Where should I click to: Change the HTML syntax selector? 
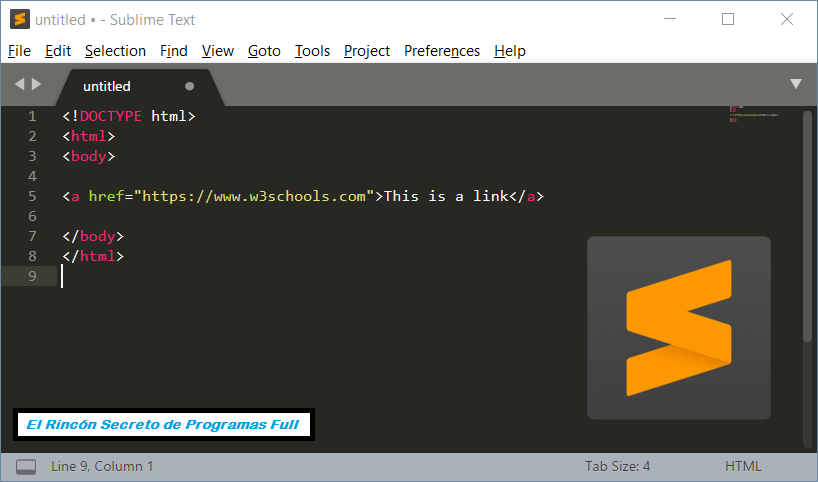click(x=743, y=466)
